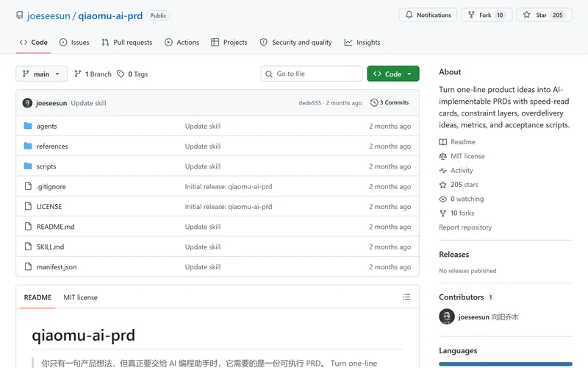Expand the green Code dropdown button

(393, 74)
